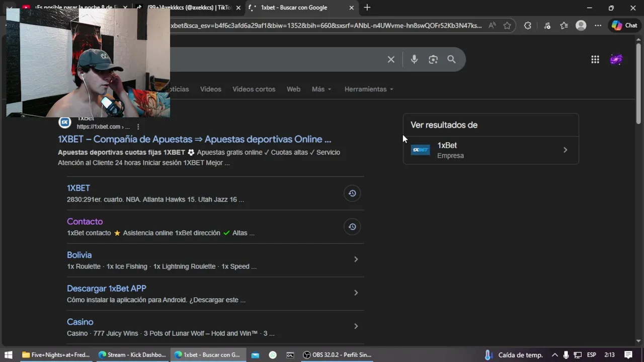Screen dimensions: 644x362
Task: Click the microphone tray icon
Action: [566, 354]
